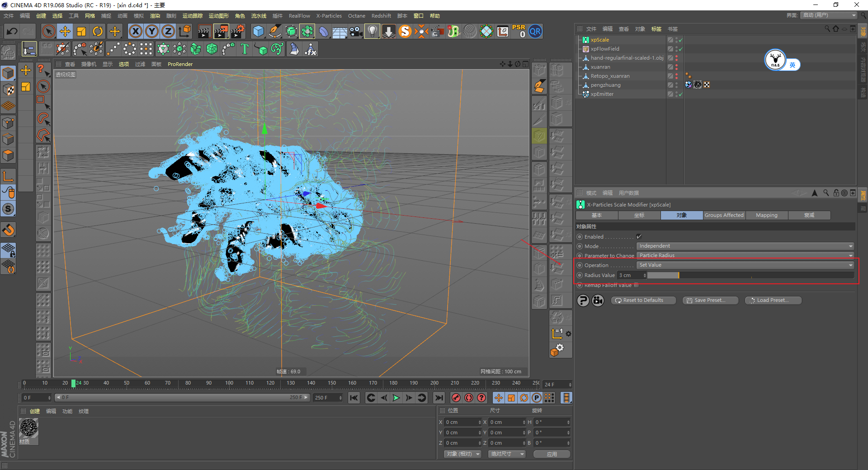Click the Reset to Defaults button
The width and height of the screenshot is (868, 470).
click(x=643, y=301)
